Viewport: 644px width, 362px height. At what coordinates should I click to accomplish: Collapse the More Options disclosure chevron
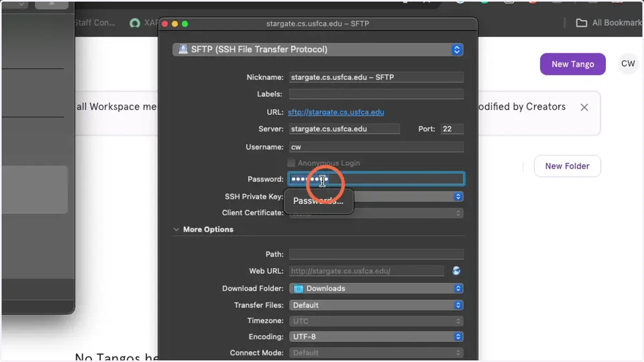pos(176,229)
